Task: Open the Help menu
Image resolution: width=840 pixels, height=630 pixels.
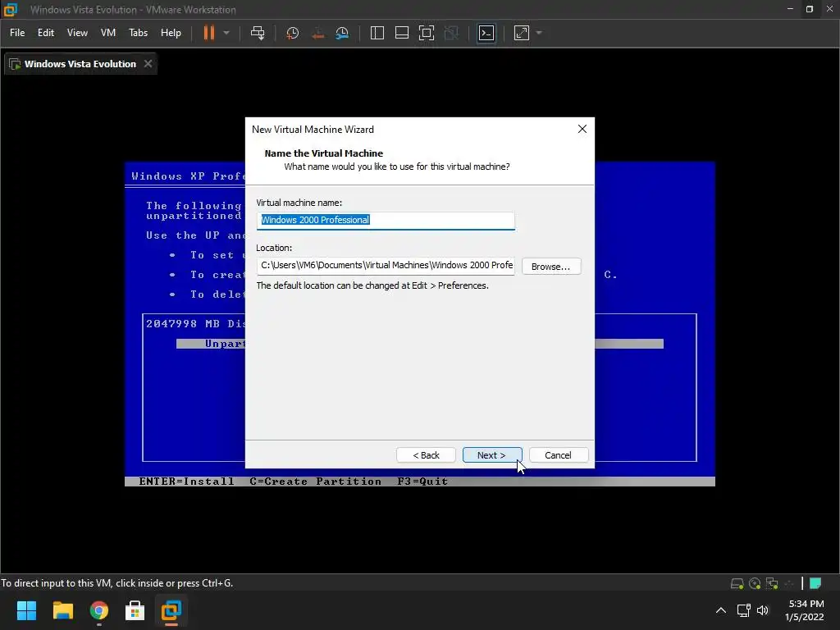Action: tap(171, 33)
